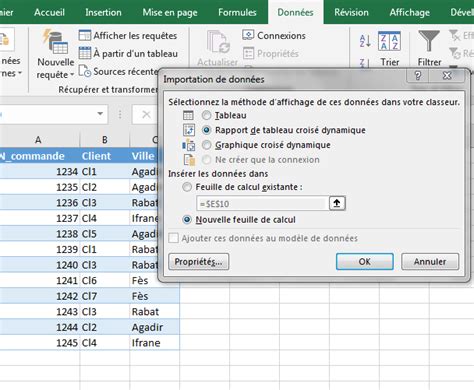The width and height of the screenshot is (474, 390).
Task: Click the Rabat cell in row 1243
Action: pos(154,312)
